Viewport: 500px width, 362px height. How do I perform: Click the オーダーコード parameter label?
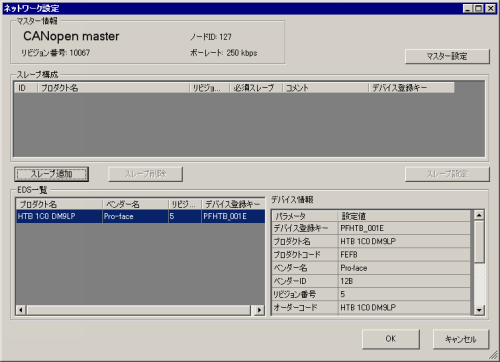(305, 307)
